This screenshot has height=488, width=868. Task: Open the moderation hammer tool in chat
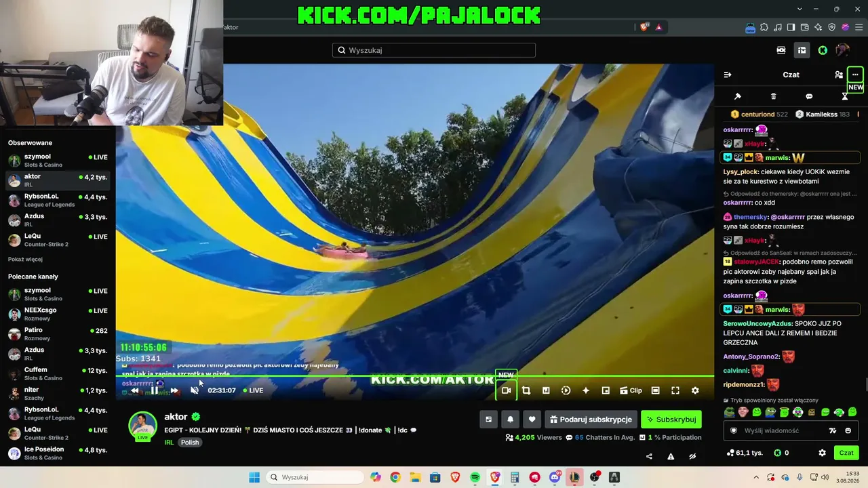pos(738,96)
